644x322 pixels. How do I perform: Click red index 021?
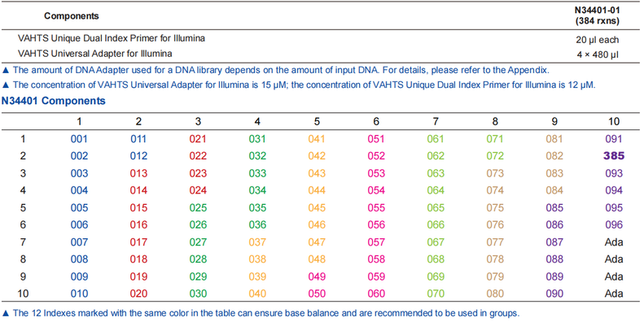coord(198,139)
